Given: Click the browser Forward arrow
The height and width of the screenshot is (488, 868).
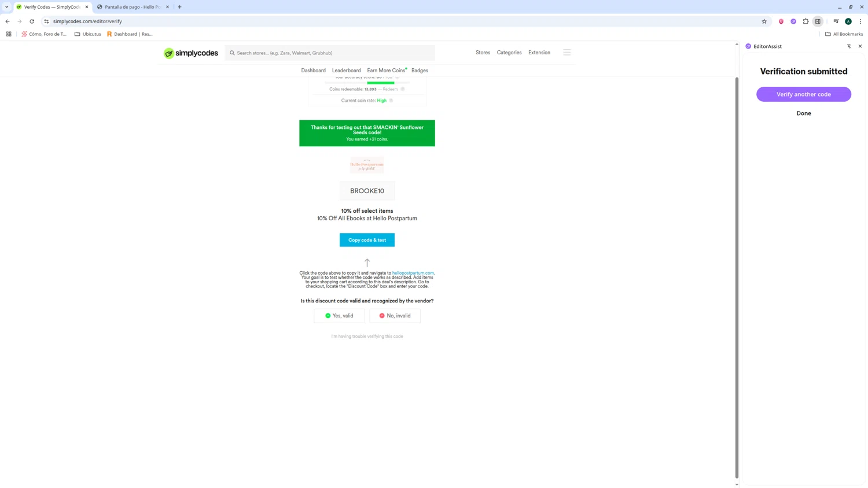Looking at the screenshot, I should click(x=20, y=21).
